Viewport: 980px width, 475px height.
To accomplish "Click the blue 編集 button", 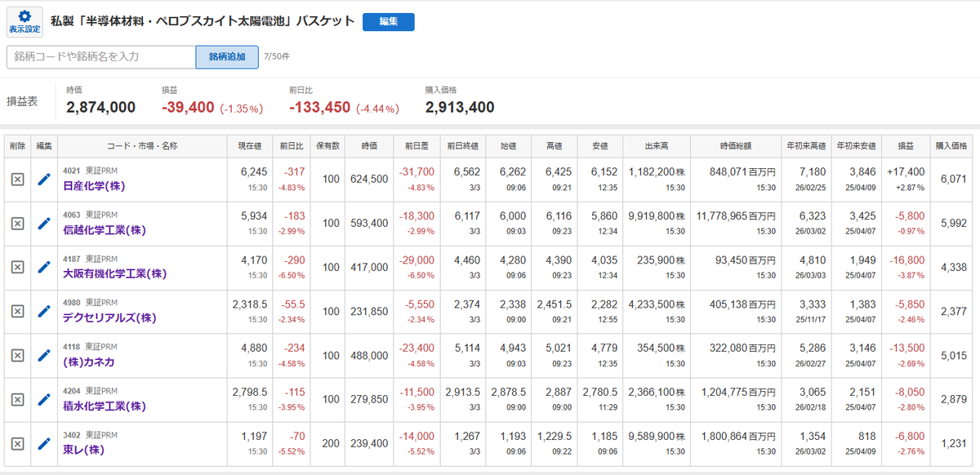I will 388,22.
